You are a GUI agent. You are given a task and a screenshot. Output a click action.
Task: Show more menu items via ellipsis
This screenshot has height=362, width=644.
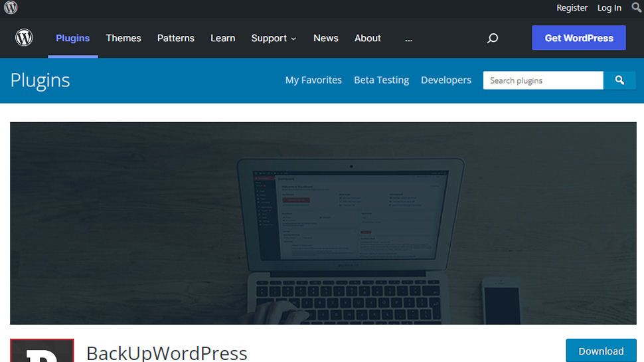click(408, 39)
